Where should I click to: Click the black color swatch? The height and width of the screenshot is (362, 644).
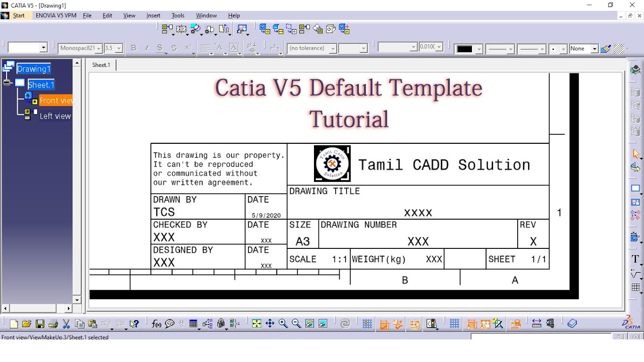(464, 49)
